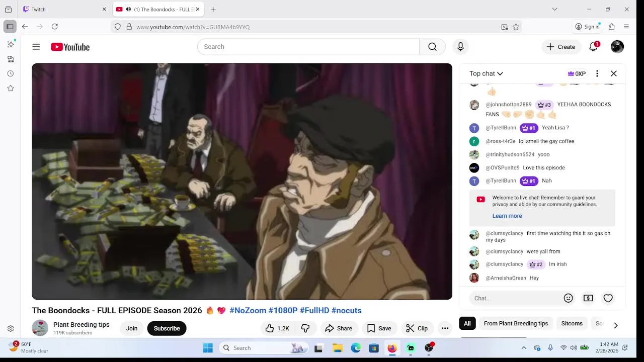Open the Create button

pyautogui.click(x=561, y=47)
